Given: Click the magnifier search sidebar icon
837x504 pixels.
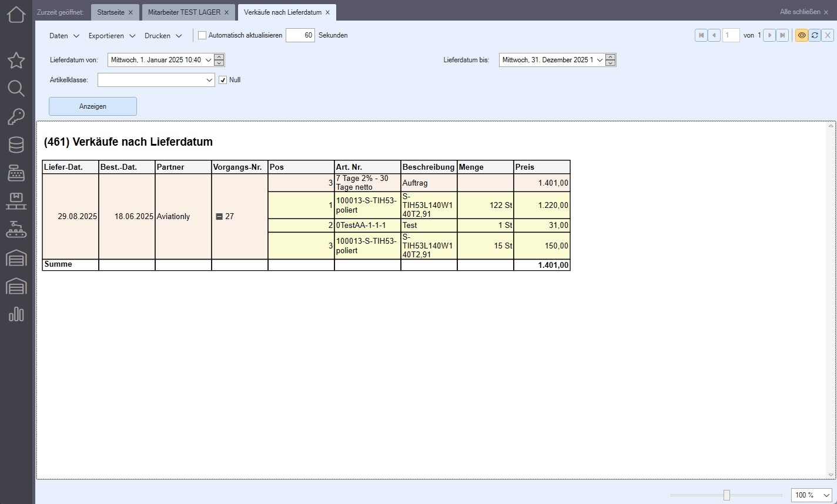Looking at the screenshot, I should coord(16,89).
